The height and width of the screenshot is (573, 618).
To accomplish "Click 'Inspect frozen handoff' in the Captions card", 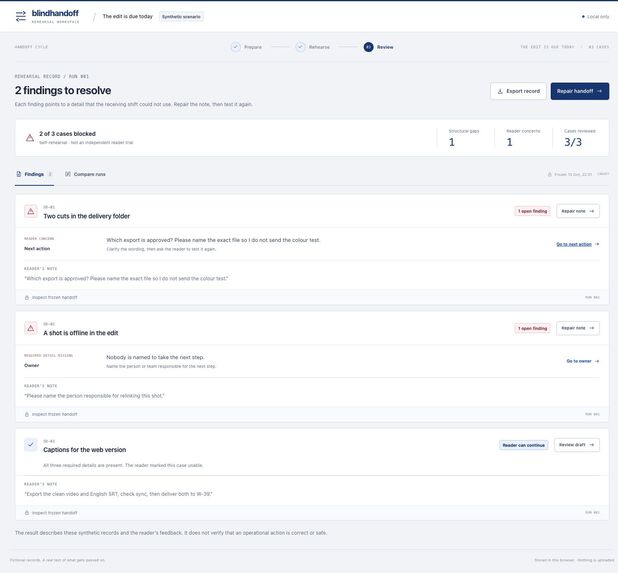I will coord(54,513).
